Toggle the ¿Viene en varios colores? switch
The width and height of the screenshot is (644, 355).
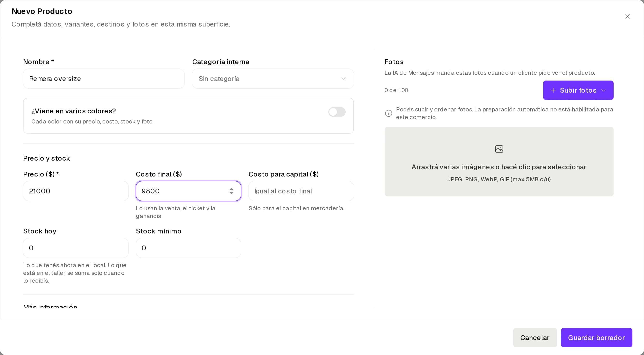pyautogui.click(x=337, y=112)
